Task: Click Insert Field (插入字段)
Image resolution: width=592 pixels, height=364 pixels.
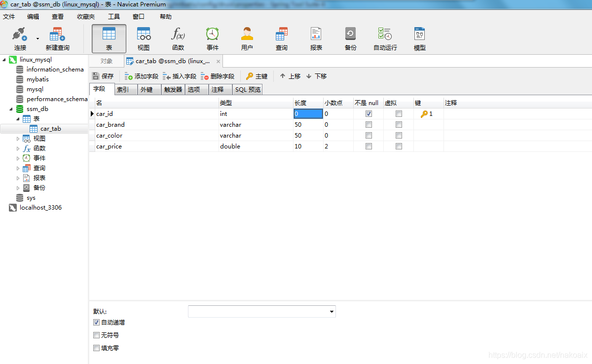Action: coord(180,76)
